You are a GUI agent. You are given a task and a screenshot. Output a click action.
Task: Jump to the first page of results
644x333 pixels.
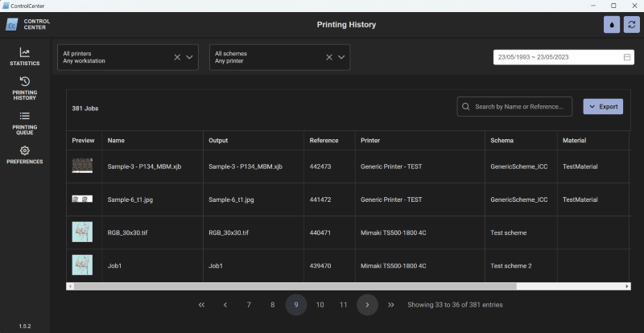tap(201, 305)
